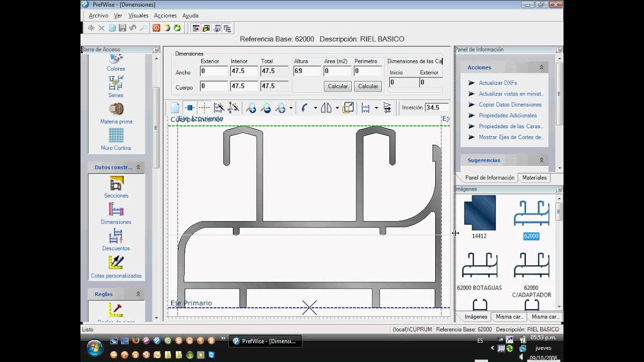Open the Visuales menu
Screen dimensions: 644x362
[x=138, y=16]
